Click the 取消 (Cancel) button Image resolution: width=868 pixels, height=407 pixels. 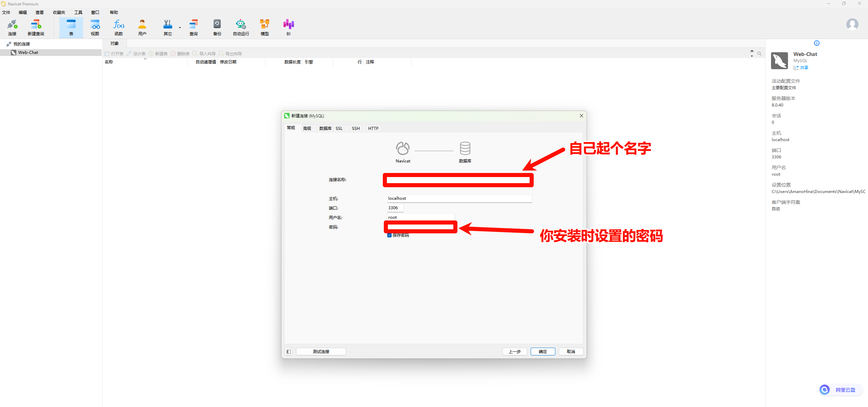tap(571, 351)
